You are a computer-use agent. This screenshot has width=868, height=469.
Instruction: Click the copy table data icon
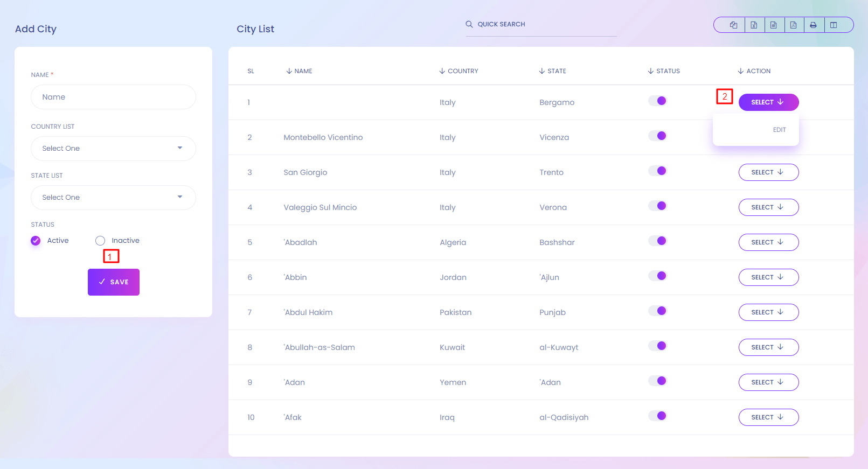[733, 25]
